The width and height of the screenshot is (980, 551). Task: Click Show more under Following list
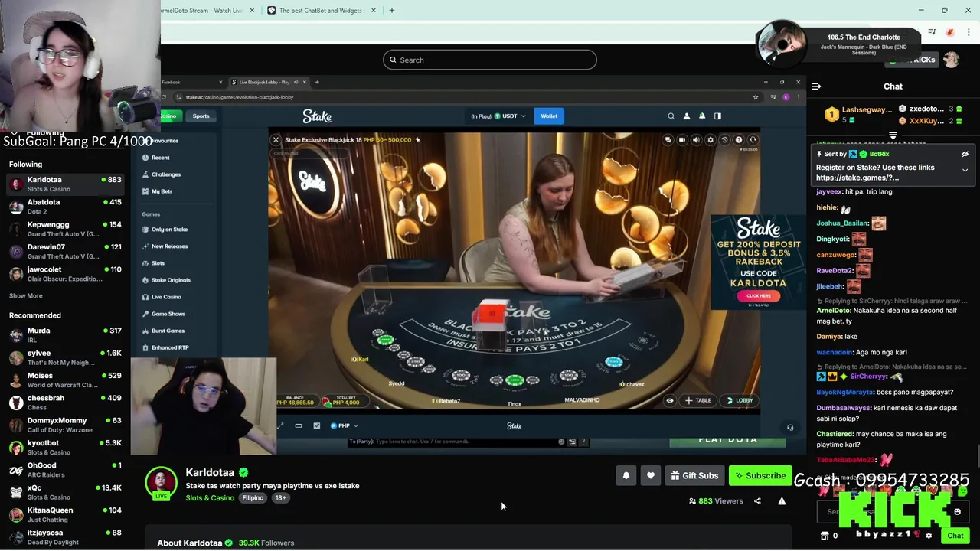[x=26, y=296]
